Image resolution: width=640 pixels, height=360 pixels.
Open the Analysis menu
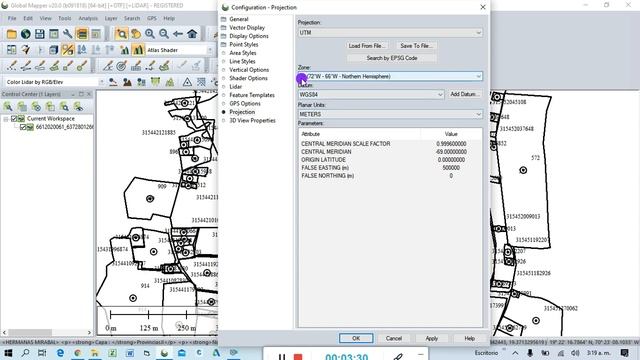point(88,18)
